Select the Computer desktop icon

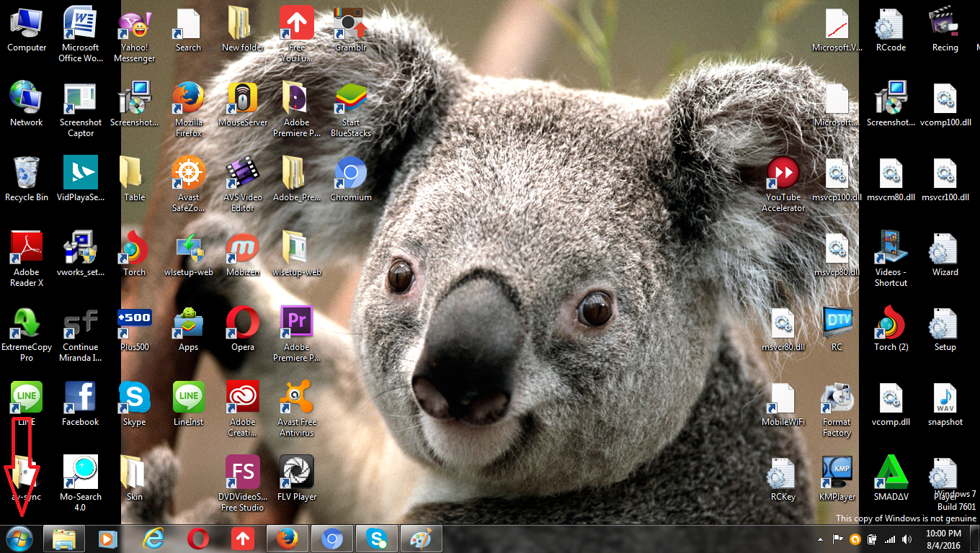(x=27, y=30)
